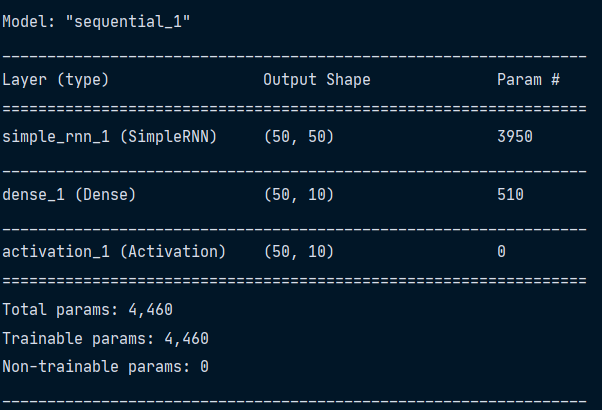The height and width of the screenshot is (410, 602).
Task: Click the output shape of dense_1
Action: [299, 194]
